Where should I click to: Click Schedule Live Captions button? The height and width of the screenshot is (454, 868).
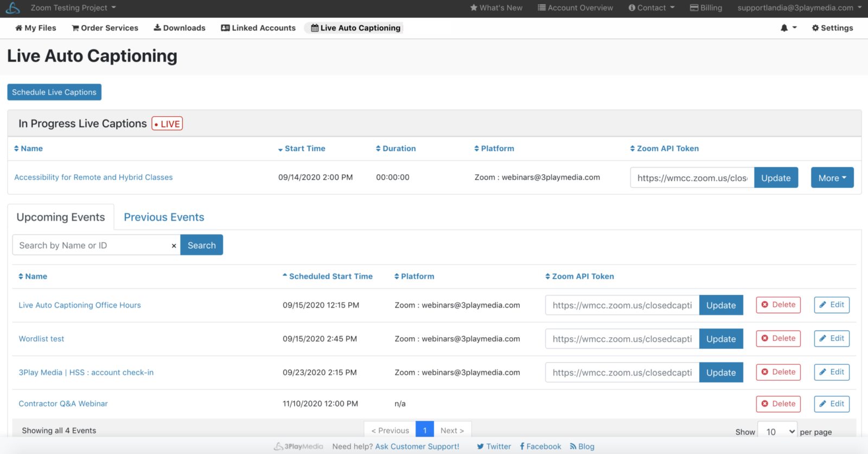pos(54,92)
